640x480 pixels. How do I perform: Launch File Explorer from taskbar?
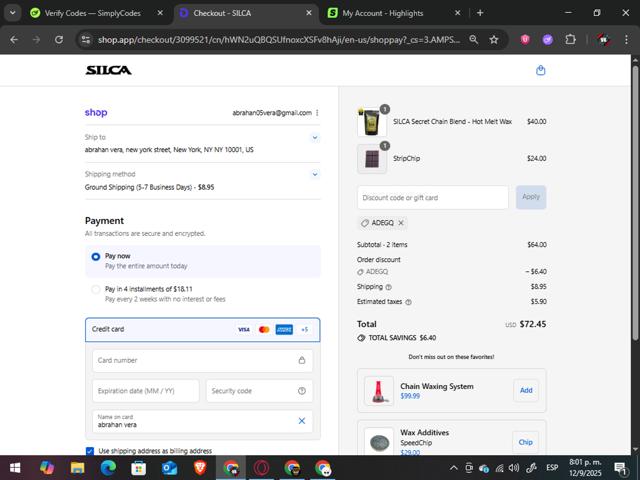[x=78, y=468]
